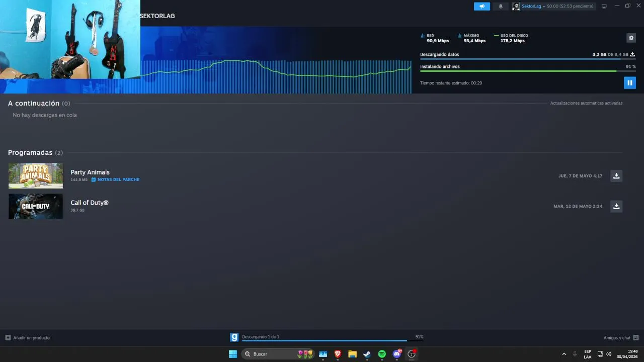This screenshot has height=362, width=644.
Task: Click the RED 90,9 Mbps stat
Action: 435,38
